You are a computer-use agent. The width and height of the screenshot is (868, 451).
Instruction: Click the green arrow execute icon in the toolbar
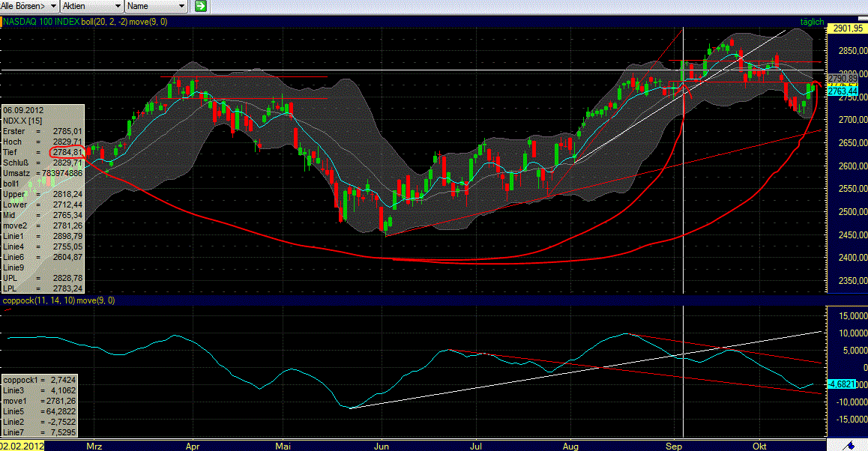coord(199,6)
